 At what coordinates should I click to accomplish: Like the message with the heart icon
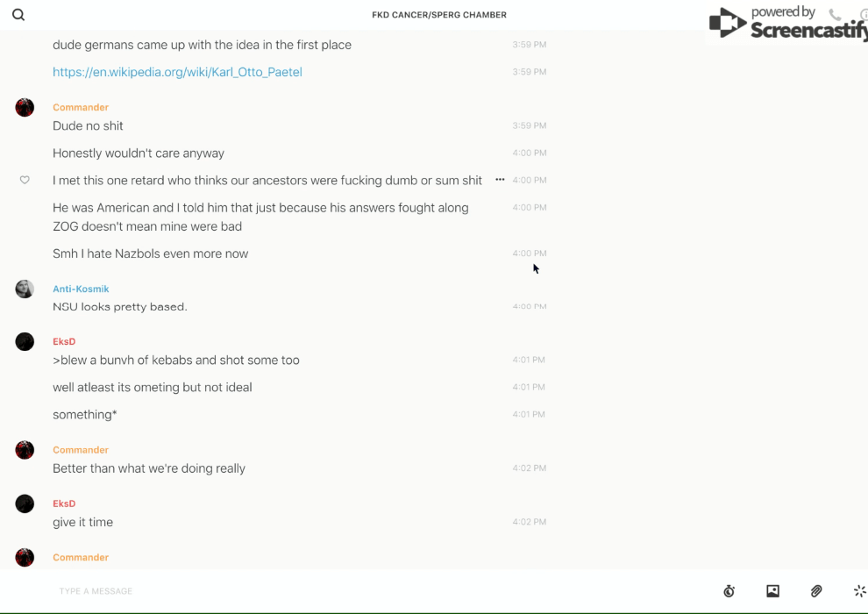(x=25, y=180)
